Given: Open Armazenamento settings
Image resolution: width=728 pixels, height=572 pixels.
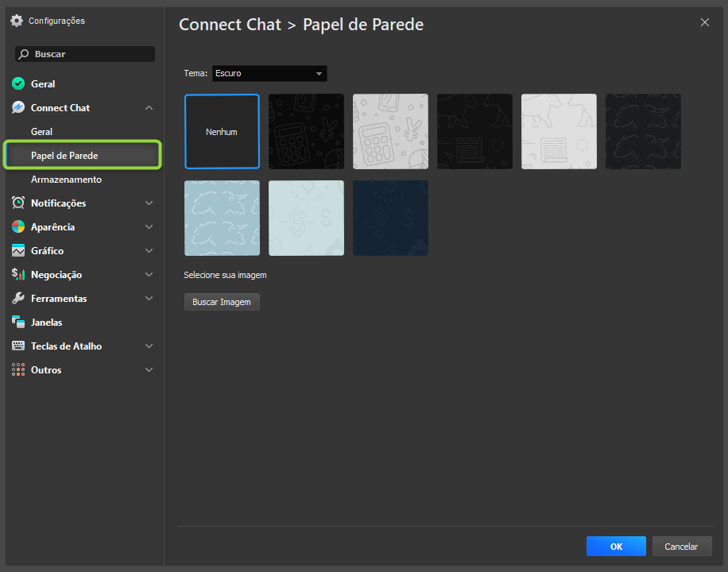Looking at the screenshot, I should pos(66,180).
